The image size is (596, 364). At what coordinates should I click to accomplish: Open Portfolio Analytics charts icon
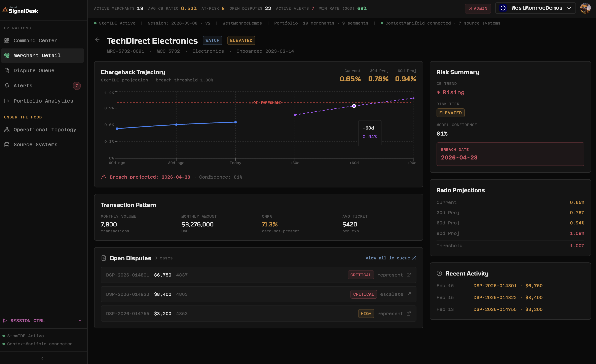(x=7, y=101)
